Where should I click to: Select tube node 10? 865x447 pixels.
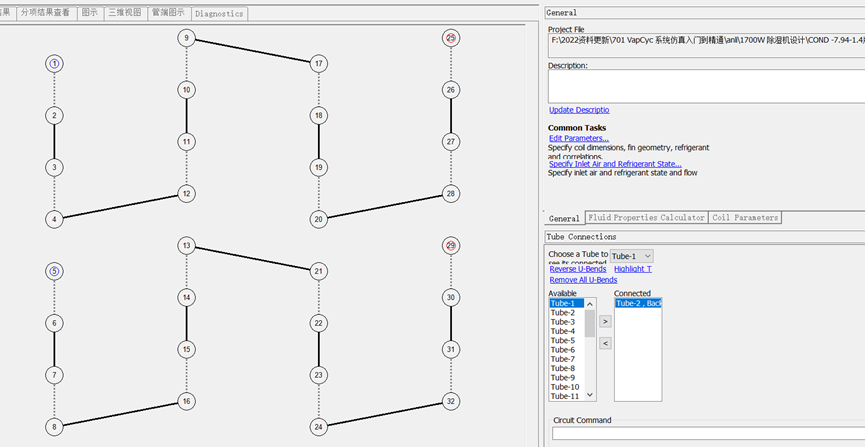(x=186, y=90)
